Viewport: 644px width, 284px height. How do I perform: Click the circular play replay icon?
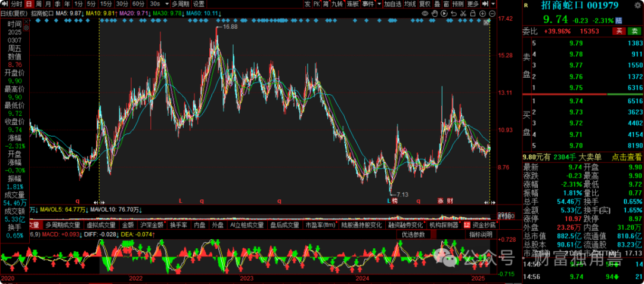444,13
